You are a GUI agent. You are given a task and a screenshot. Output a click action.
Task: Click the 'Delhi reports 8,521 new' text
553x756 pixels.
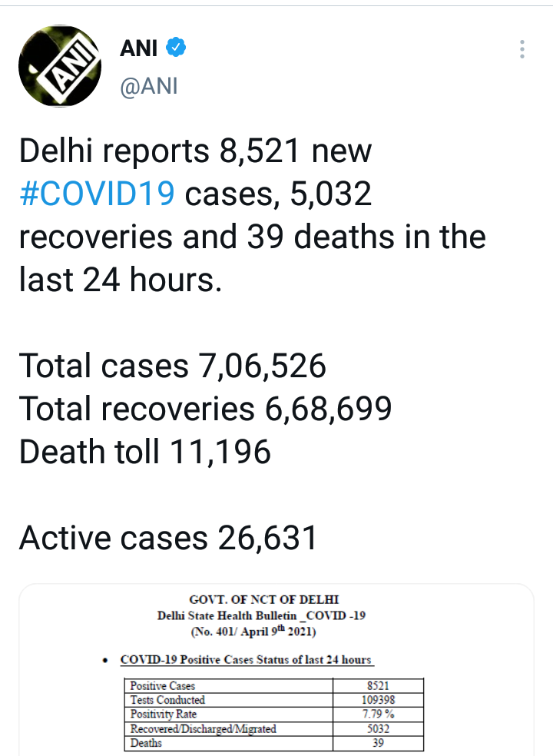pos(195,151)
